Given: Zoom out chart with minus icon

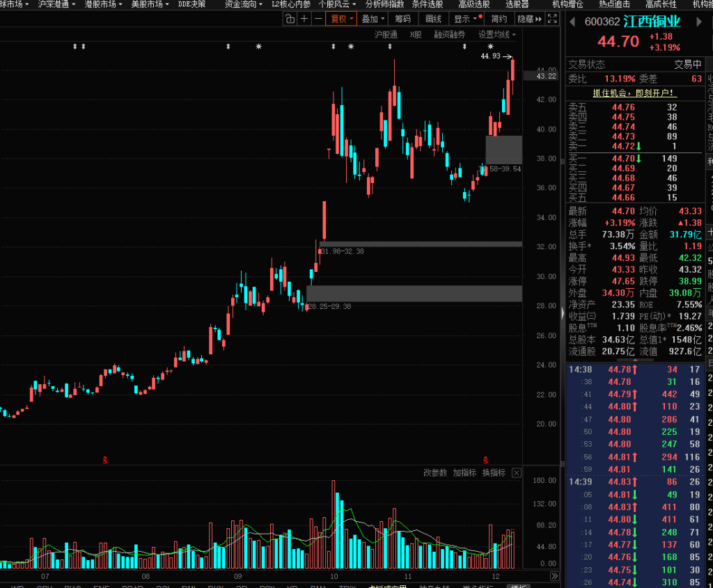Looking at the screenshot, I should point(318,19).
